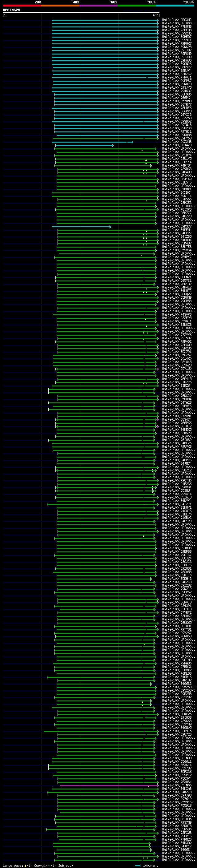Open hit UniRef100_O81845
The image size is (197, 868).
[x=177, y=362]
